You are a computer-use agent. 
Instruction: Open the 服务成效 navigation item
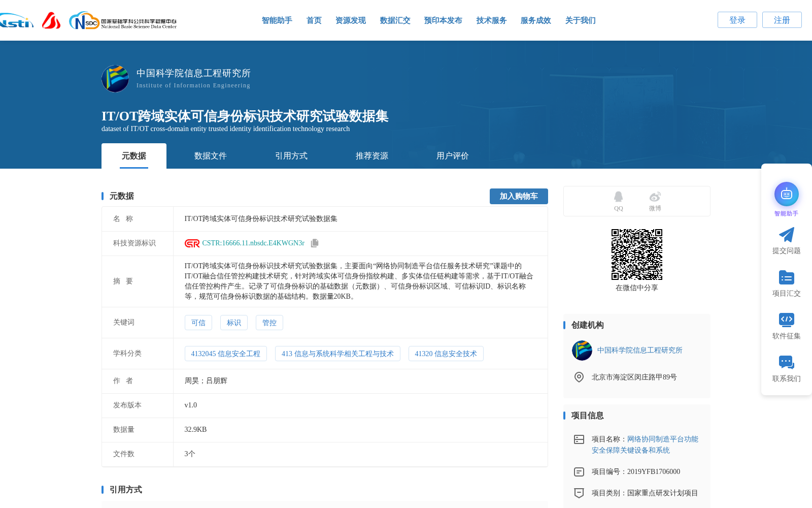click(535, 20)
